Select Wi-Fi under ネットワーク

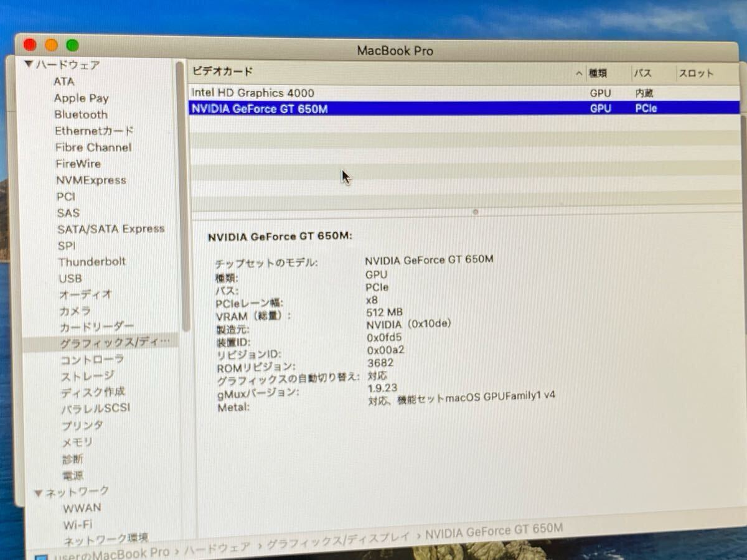pos(78,525)
